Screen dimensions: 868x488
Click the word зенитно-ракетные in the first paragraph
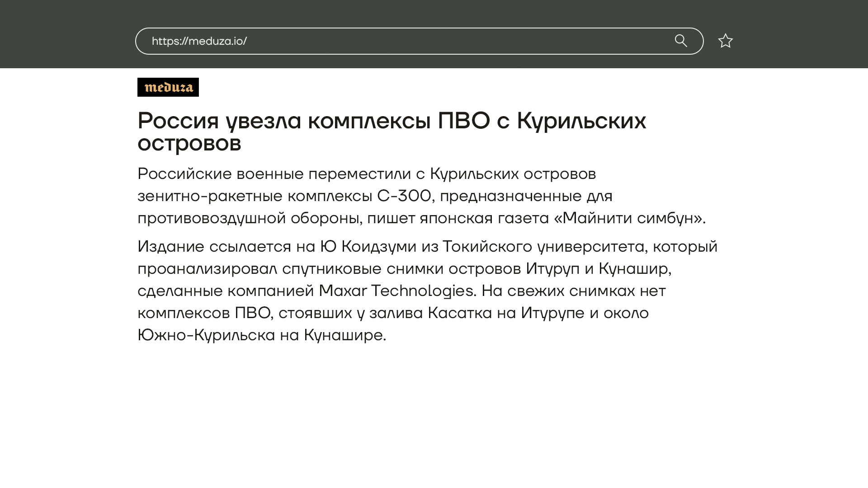tap(210, 196)
